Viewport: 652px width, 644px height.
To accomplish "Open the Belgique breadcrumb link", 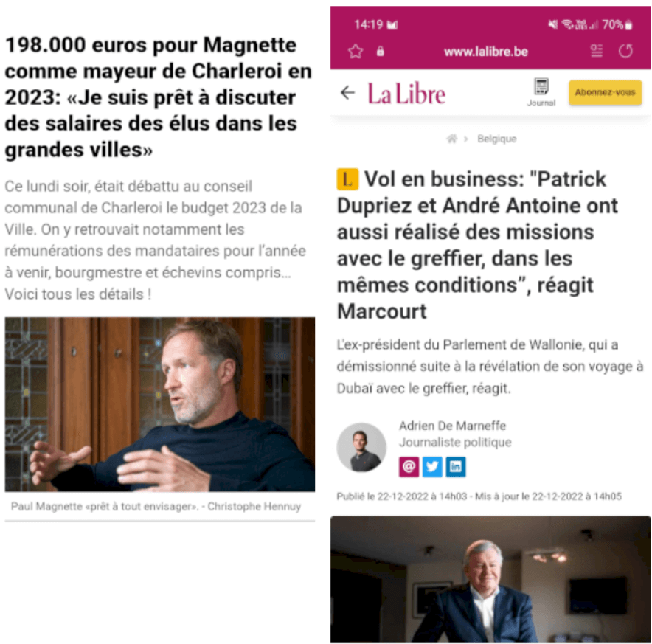I will (x=496, y=139).
